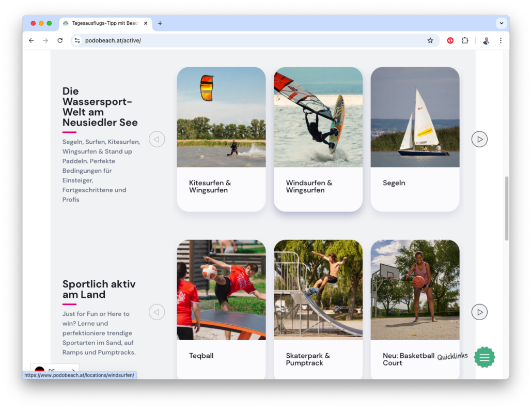Open the extensions puzzle icon
Image resolution: width=532 pixels, height=409 pixels.
click(x=465, y=40)
